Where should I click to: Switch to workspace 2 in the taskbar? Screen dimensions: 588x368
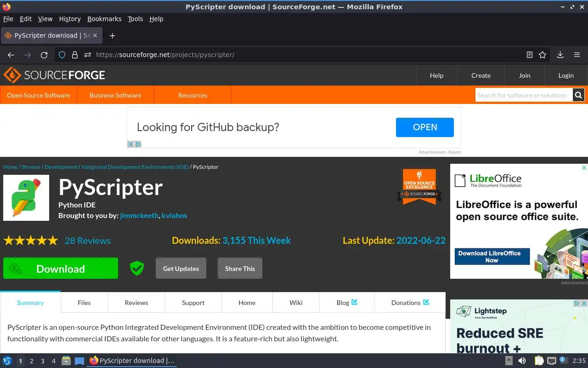32,361
